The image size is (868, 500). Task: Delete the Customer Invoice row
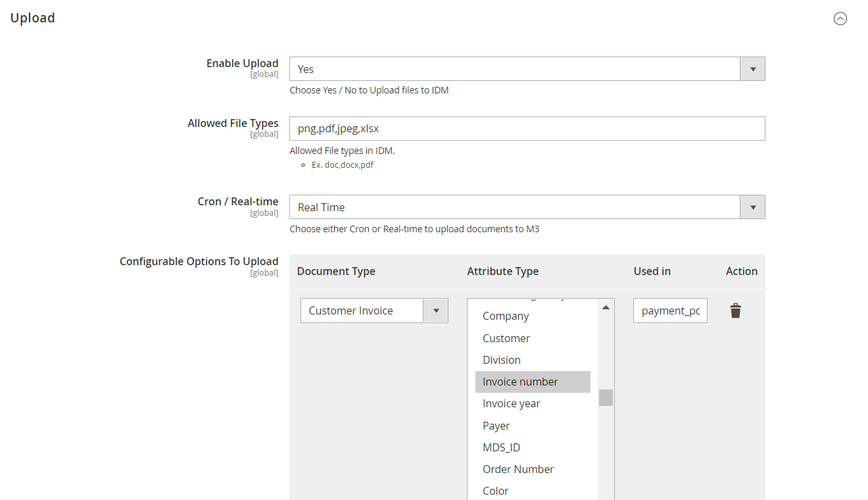tap(735, 311)
